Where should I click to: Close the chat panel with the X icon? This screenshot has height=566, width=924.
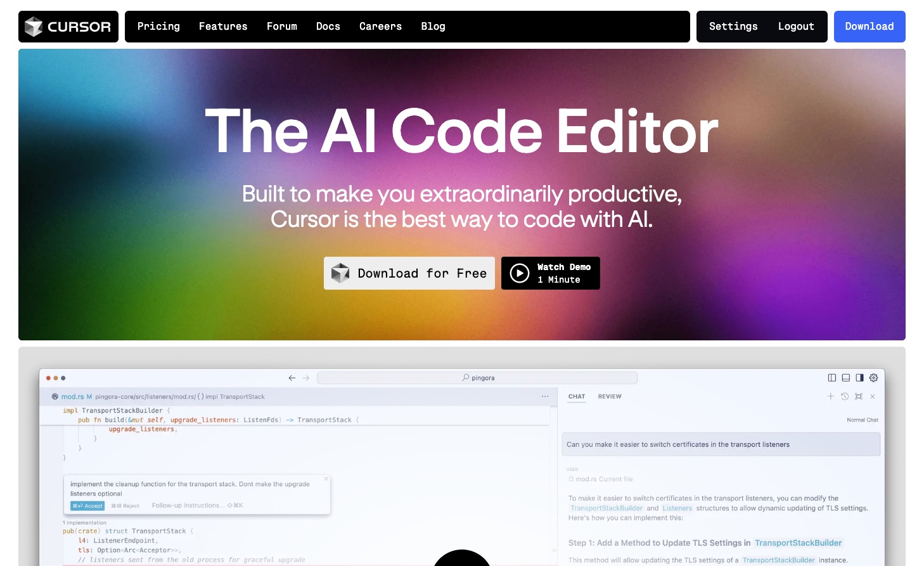(x=873, y=396)
